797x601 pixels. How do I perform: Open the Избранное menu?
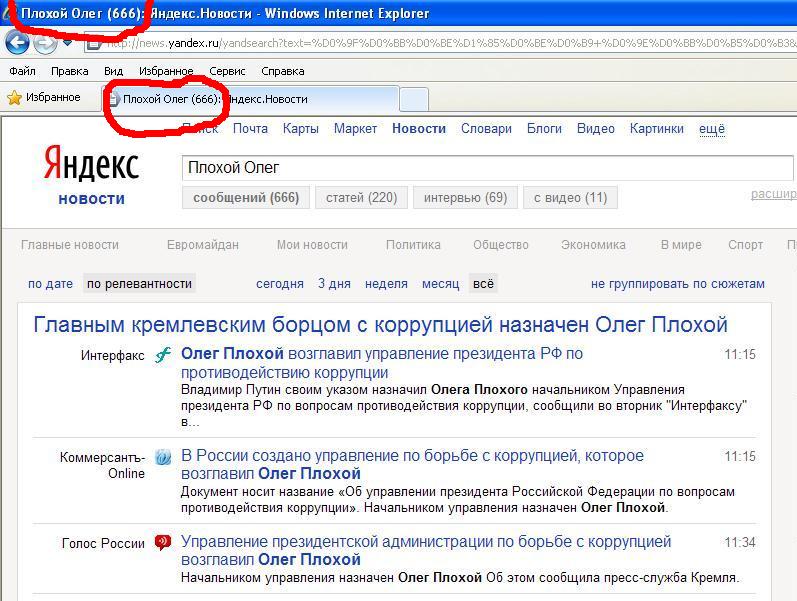click(x=166, y=71)
